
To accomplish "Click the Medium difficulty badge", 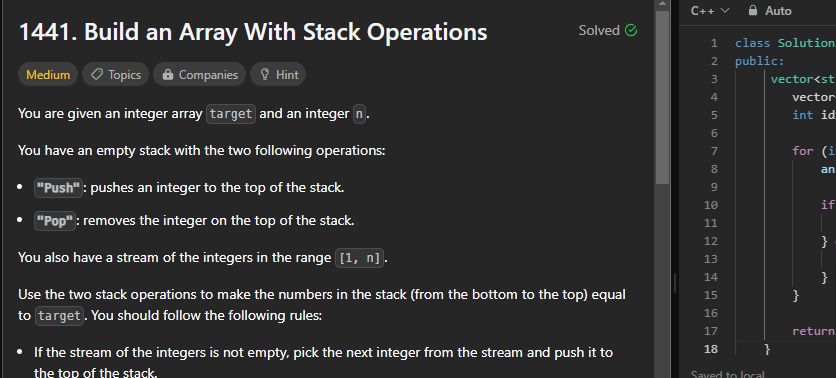I will point(48,75).
